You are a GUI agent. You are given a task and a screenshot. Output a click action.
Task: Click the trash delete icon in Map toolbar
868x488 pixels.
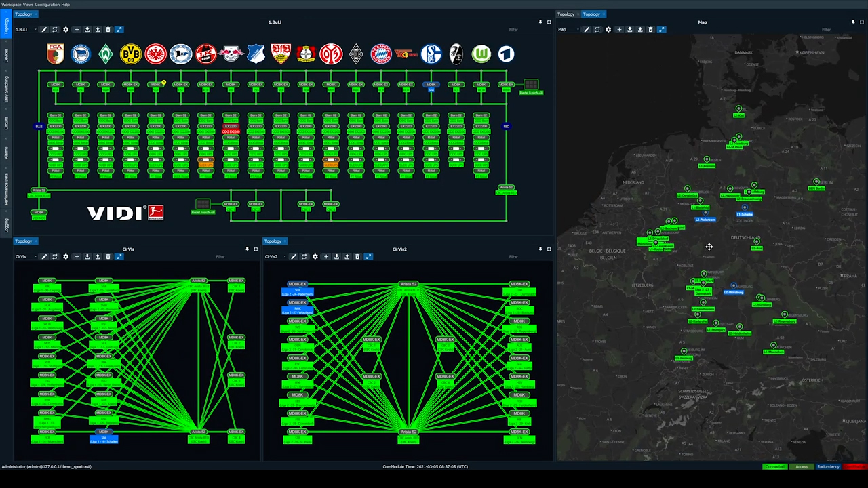[650, 30]
